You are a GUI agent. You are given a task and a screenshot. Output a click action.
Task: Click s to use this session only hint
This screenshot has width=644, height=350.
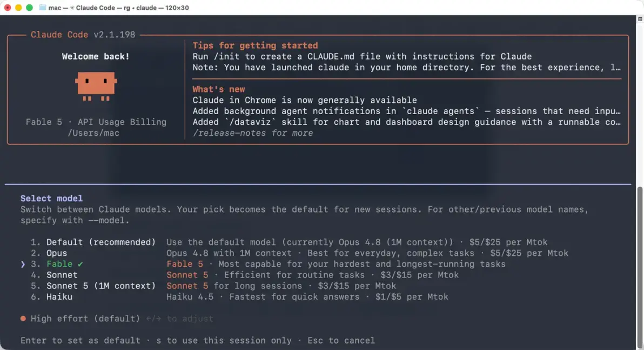(x=224, y=341)
